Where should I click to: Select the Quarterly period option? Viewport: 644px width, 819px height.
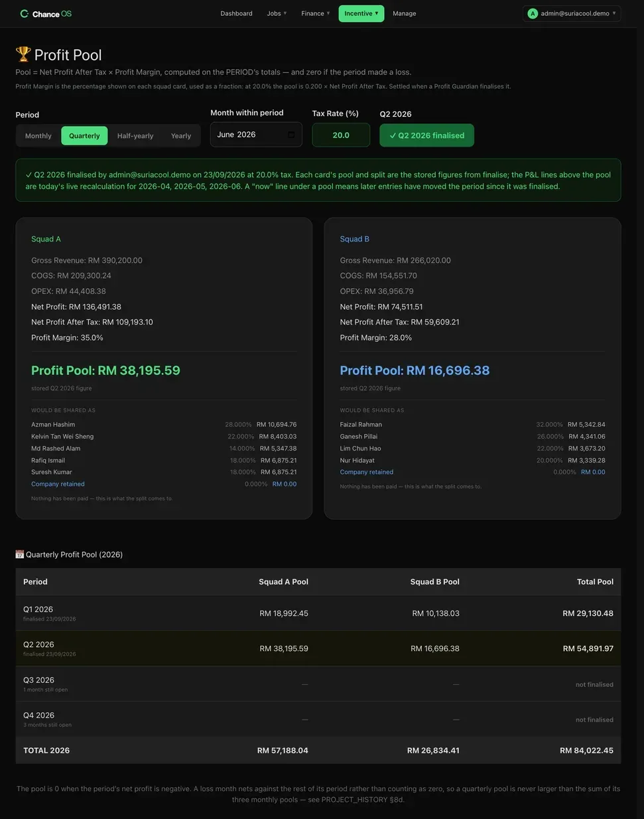coord(84,135)
